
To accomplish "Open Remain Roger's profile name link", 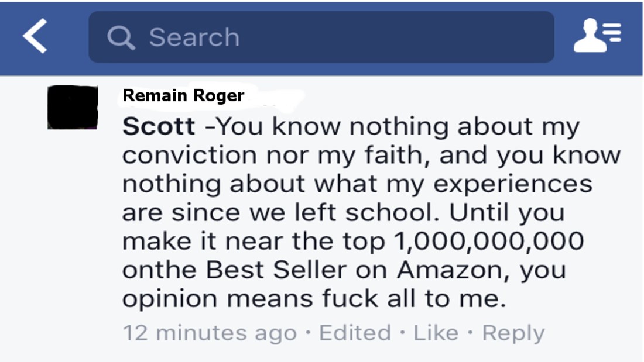I will (x=183, y=95).
